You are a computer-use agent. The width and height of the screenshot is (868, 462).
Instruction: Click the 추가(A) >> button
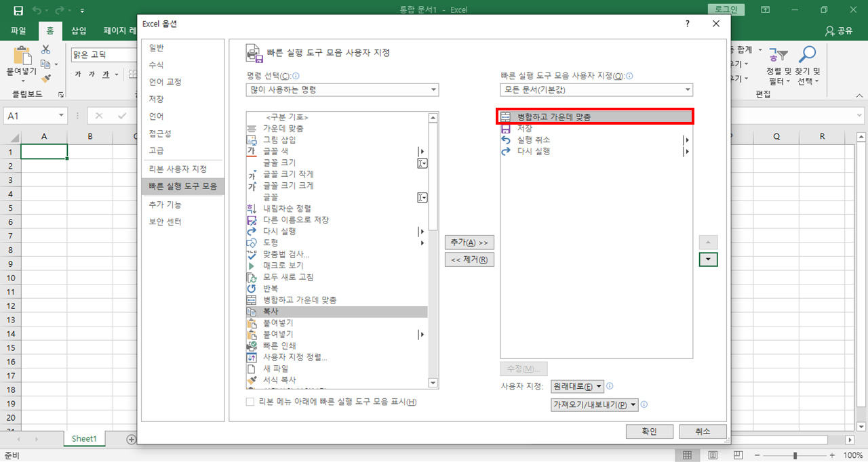(469, 242)
